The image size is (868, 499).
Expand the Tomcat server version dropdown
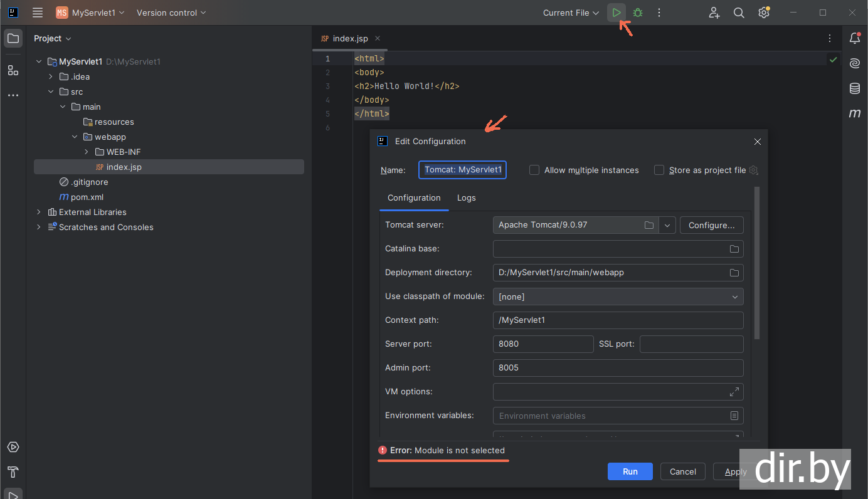pos(667,225)
